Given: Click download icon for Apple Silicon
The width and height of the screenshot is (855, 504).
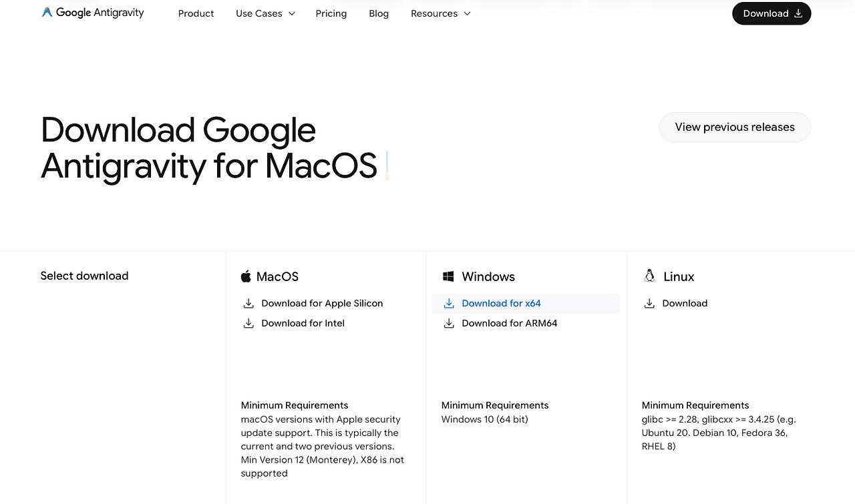Looking at the screenshot, I should pos(248,303).
